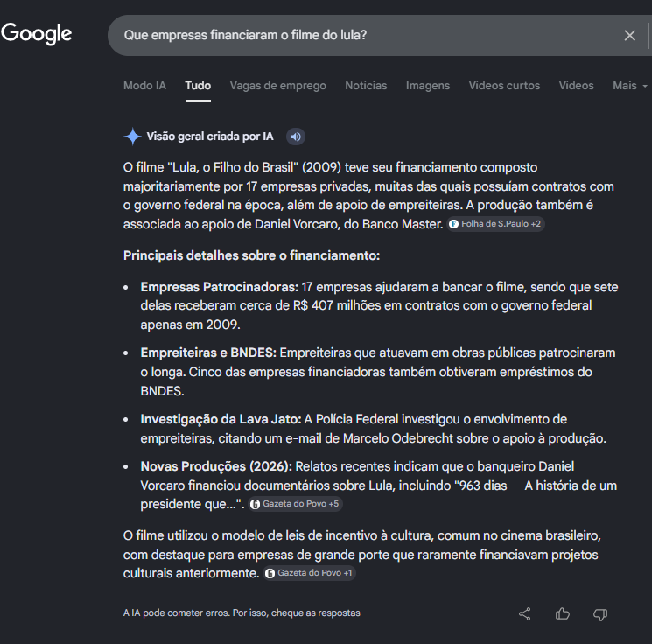Clear the search query with the X
Image resolution: width=652 pixels, height=644 pixels.
pyautogui.click(x=629, y=35)
